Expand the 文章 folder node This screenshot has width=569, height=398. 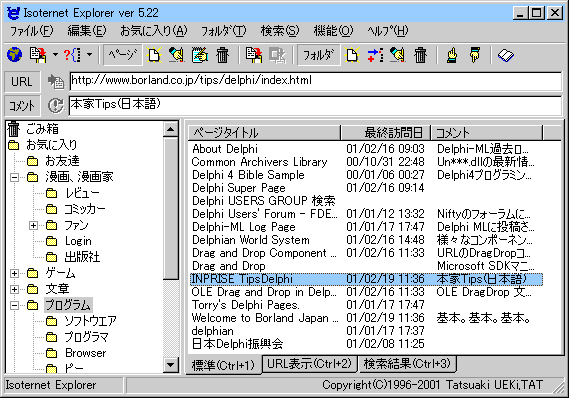click(15, 289)
